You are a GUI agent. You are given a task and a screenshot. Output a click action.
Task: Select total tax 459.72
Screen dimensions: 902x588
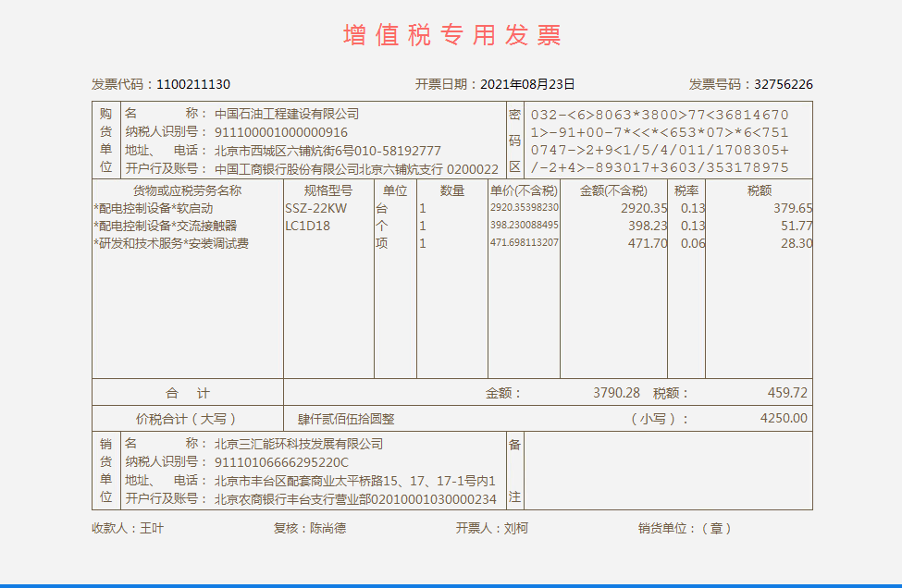coord(787,393)
